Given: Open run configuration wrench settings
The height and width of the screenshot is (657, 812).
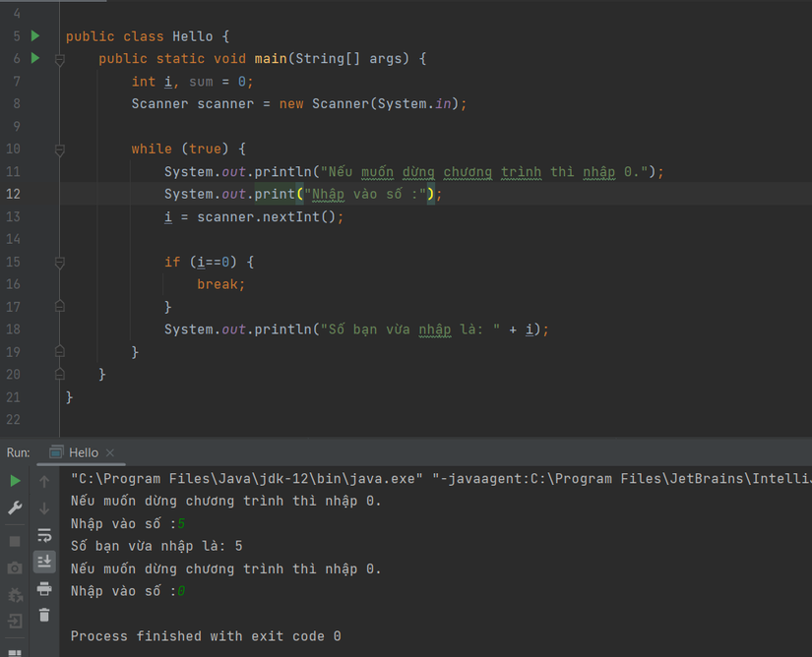Looking at the screenshot, I should (x=15, y=508).
